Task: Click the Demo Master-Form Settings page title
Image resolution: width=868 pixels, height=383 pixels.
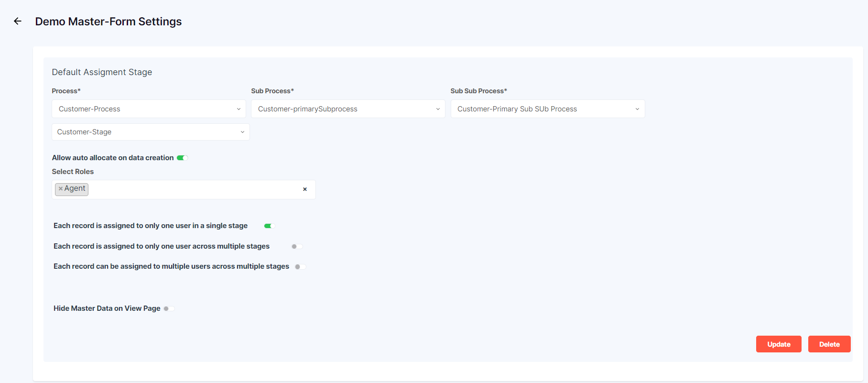Action: click(108, 22)
